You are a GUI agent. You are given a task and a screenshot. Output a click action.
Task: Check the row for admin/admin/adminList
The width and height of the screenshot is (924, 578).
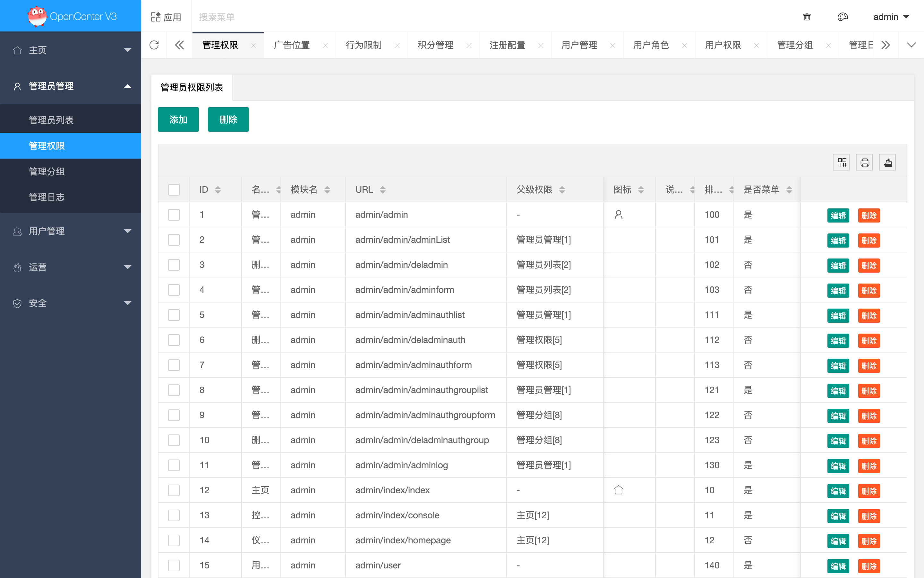click(x=174, y=240)
